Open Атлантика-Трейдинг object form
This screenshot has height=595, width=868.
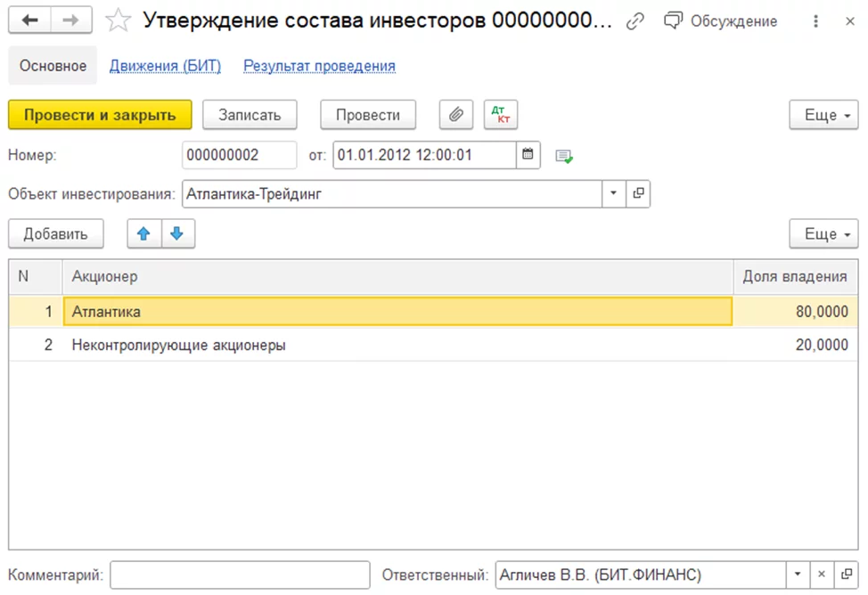pyautogui.click(x=638, y=193)
